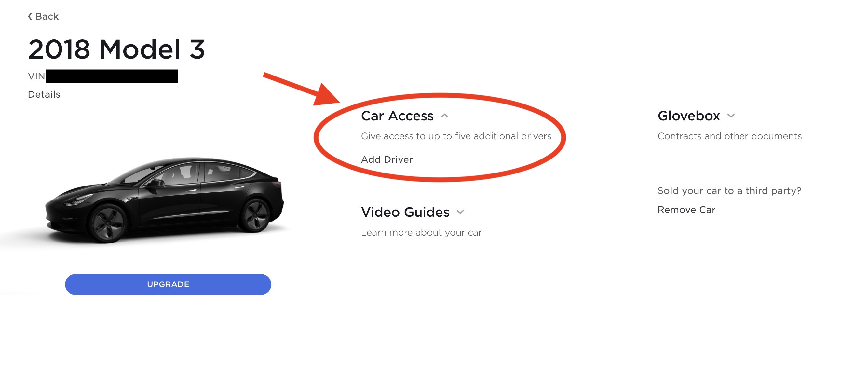Select the Remove Car link
This screenshot has width=868, height=373.
point(686,210)
